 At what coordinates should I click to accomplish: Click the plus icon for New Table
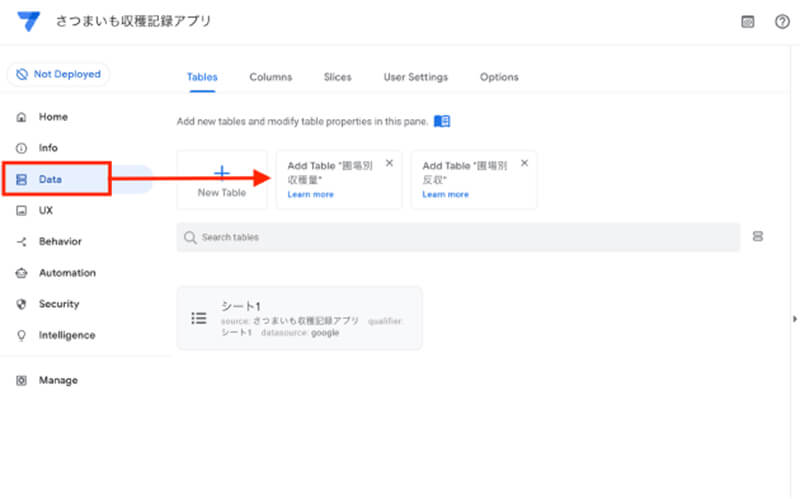click(222, 172)
